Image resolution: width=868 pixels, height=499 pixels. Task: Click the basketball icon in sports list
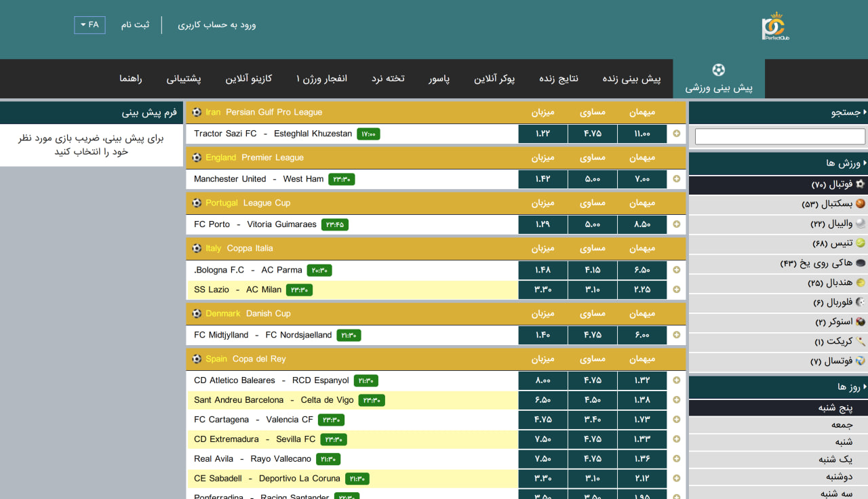[861, 203]
